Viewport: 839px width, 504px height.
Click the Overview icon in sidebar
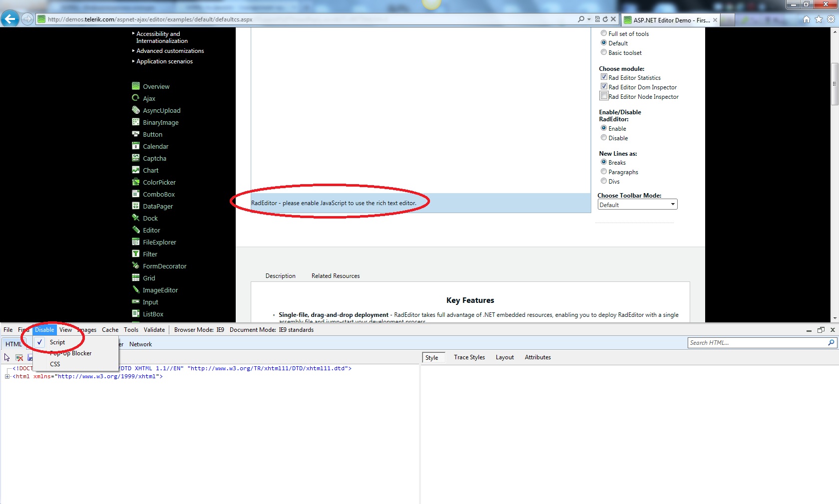[x=136, y=86]
